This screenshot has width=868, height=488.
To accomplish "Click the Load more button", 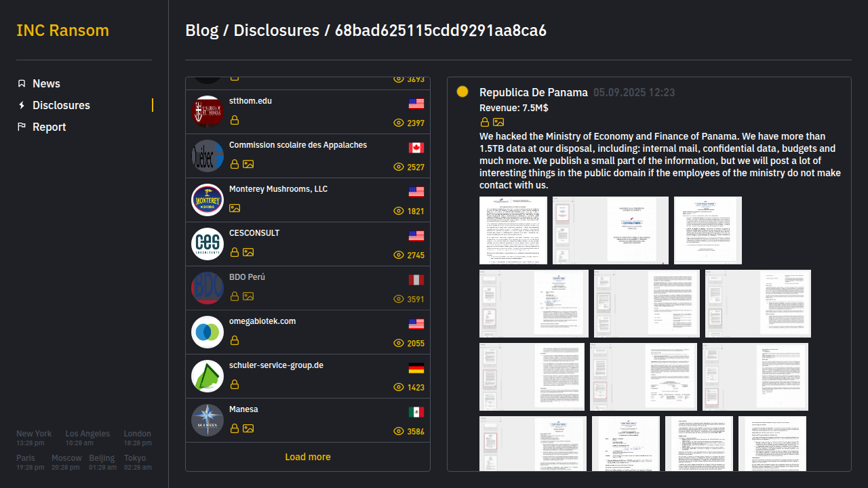I will [308, 457].
